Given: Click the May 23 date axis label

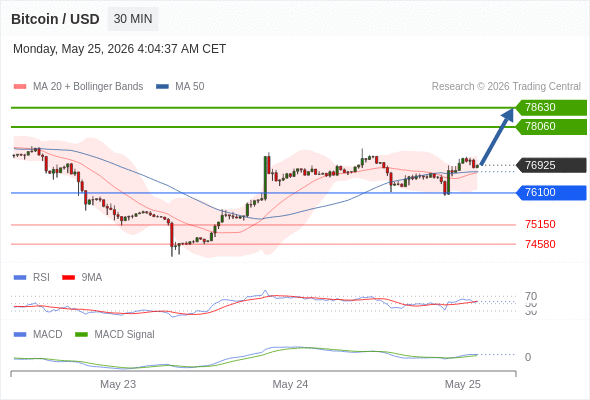Looking at the screenshot, I should [118, 384].
